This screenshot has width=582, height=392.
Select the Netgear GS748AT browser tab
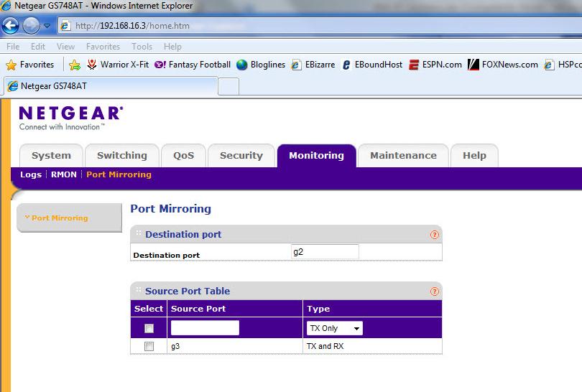pyautogui.click(x=111, y=86)
